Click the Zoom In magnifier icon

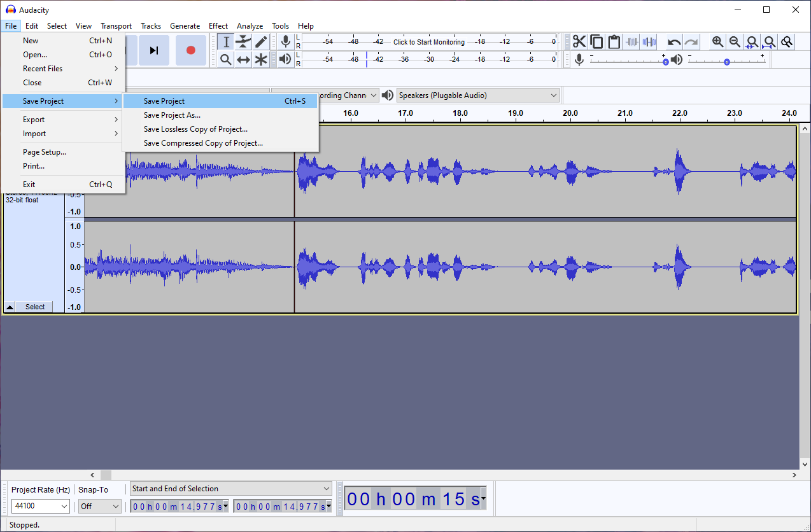coord(717,42)
